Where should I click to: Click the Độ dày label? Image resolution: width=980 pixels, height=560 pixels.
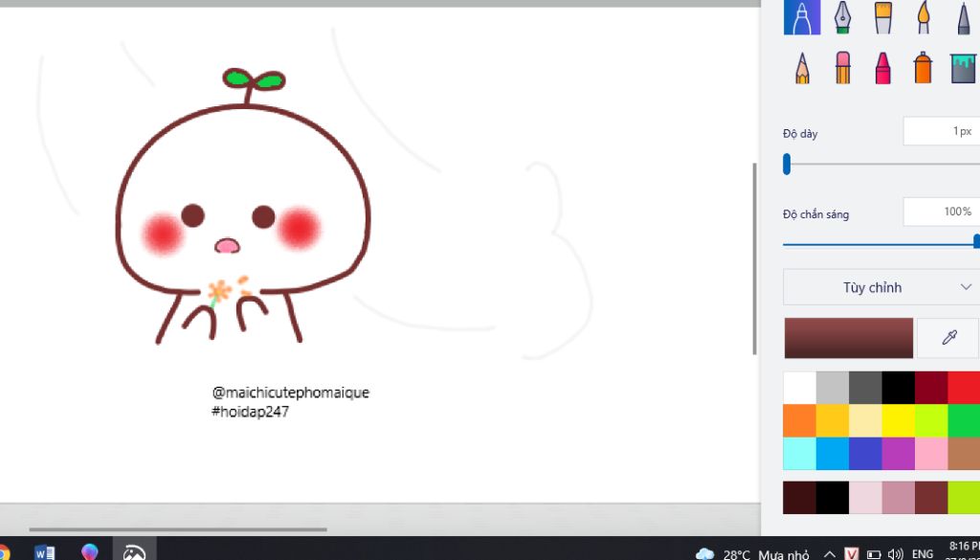click(x=800, y=134)
